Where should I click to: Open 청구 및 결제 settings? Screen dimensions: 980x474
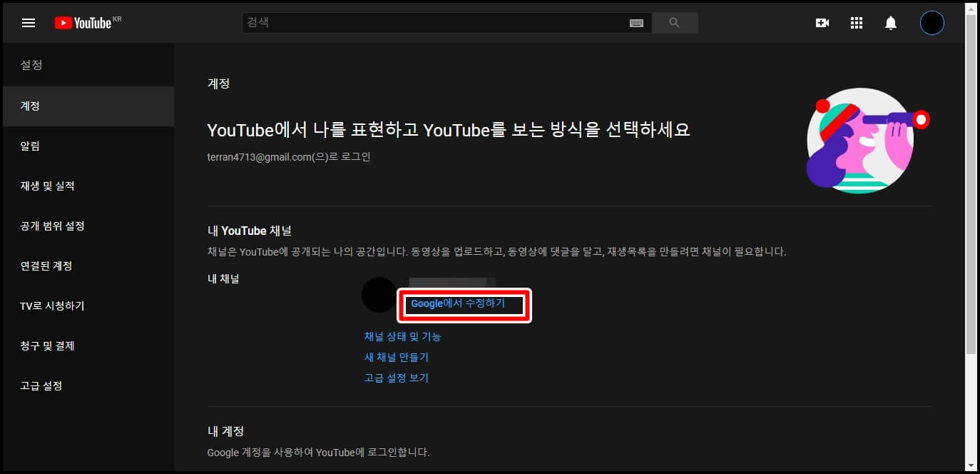[88, 346]
